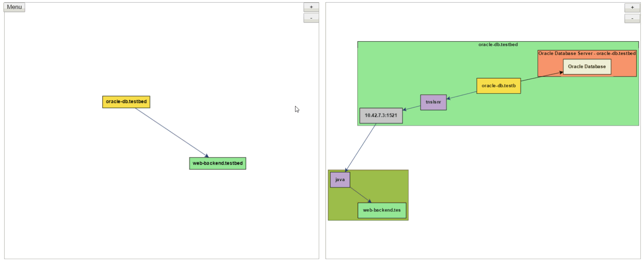
Task: Select the gray 10.42.7.3:1521 endpoint node
Action: click(x=381, y=116)
